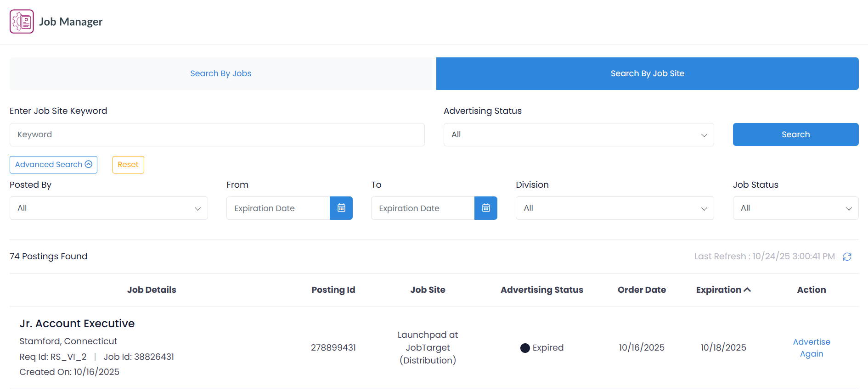
Task: Click the To Expiration Date field
Action: [x=423, y=208]
